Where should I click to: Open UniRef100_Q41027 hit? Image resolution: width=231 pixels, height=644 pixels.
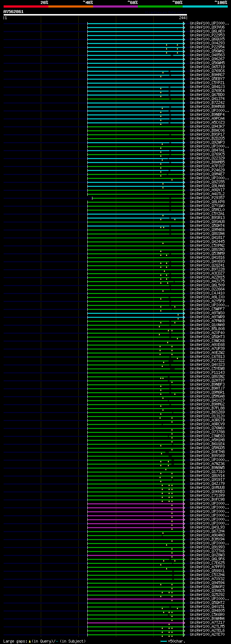(207, 400)
